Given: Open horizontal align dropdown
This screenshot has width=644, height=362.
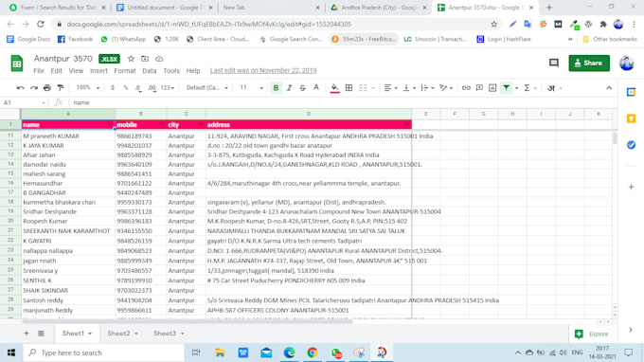Looking at the screenshot, I should [390, 88].
